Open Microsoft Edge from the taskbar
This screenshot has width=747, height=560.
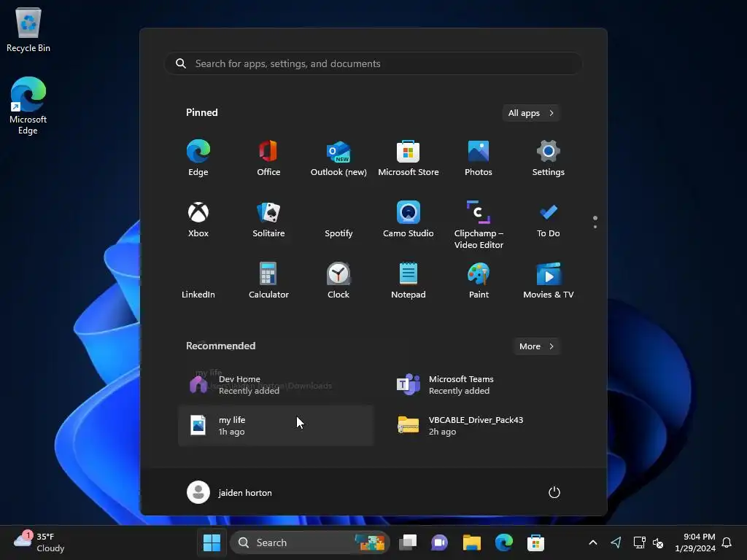[x=503, y=542]
